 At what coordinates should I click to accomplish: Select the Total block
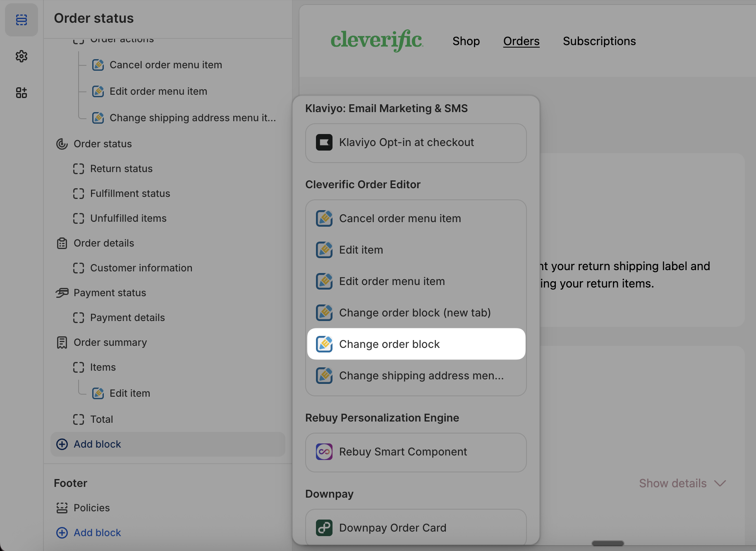tap(102, 419)
